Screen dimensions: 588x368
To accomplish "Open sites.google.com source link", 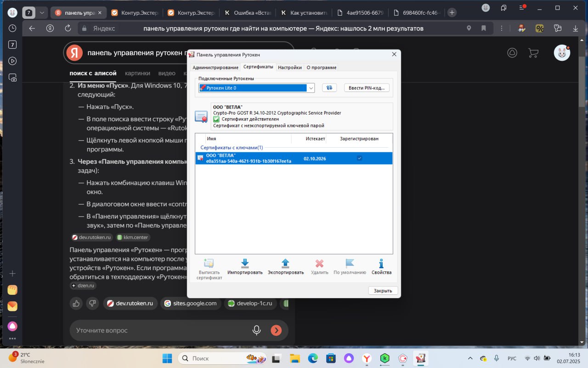I will coord(191,303).
